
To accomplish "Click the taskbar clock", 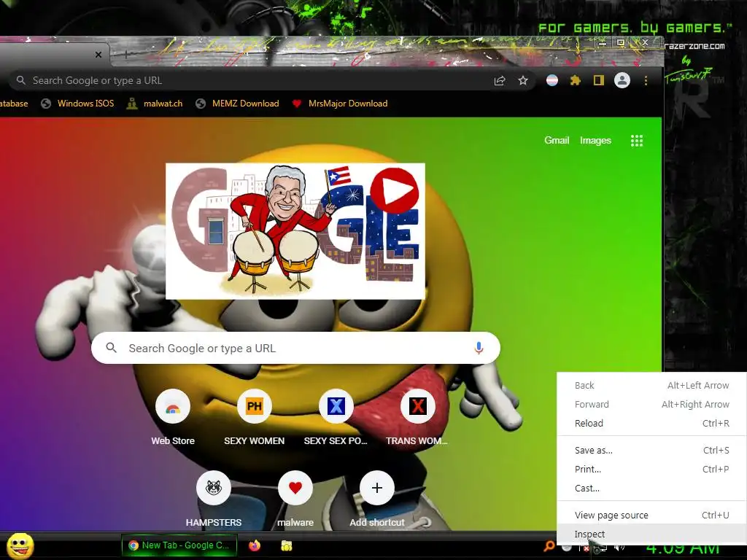I will (682, 548).
